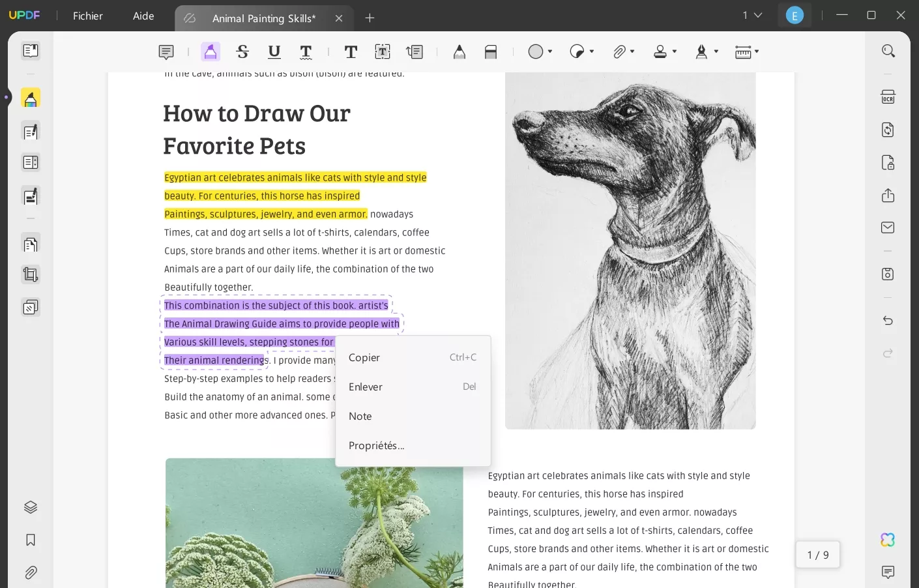Image resolution: width=919 pixels, height=588 pixels.
Task: Open Prepare Form mode in sidebar
Action: tap(31, 162)
